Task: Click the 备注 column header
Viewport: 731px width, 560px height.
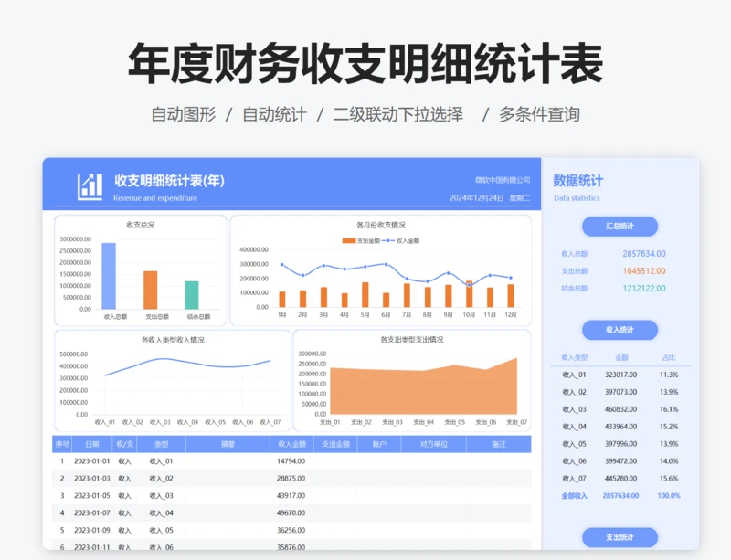Action: (499, 444)
